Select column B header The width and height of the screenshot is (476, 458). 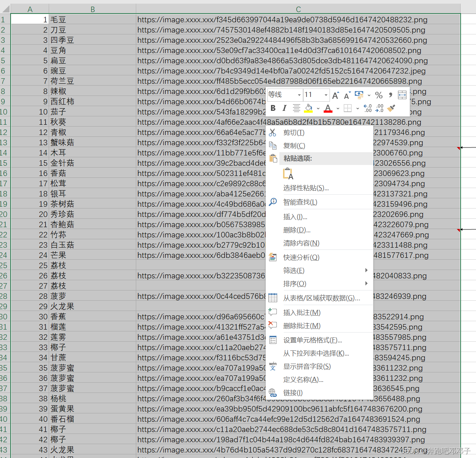[x=93, y=9]
